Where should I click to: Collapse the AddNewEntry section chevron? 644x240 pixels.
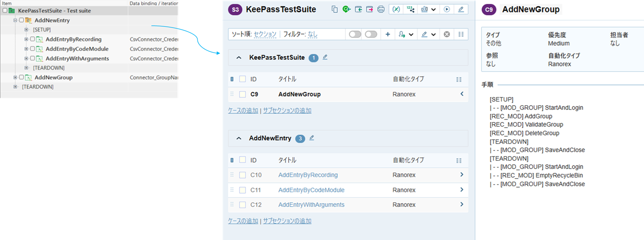pyautogui.click(x=239, y=139)
